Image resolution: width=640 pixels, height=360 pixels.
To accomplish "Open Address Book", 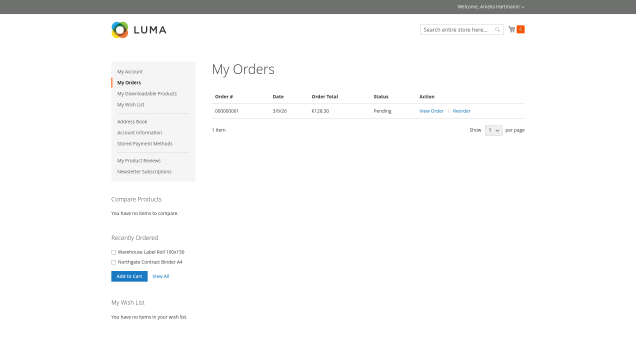I will tap(132, 122).
